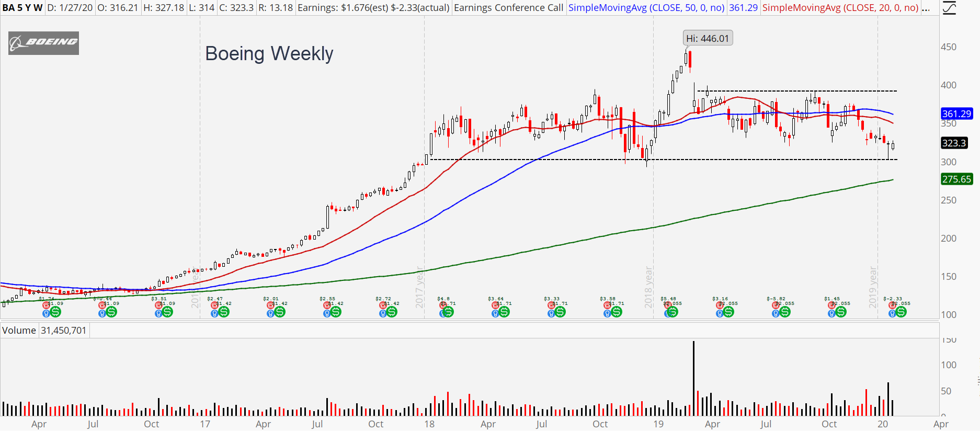Image resolution: width=980 pixels, height=431 pixels.
Task: Open the green dollar icon under $2.55
Action: point(336,312)
